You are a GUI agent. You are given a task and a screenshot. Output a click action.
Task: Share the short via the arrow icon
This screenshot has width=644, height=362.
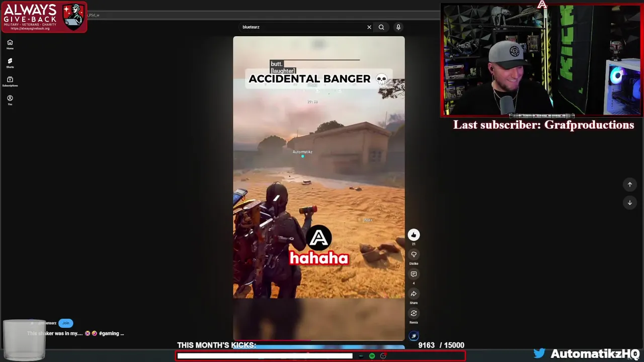(414, 294)
